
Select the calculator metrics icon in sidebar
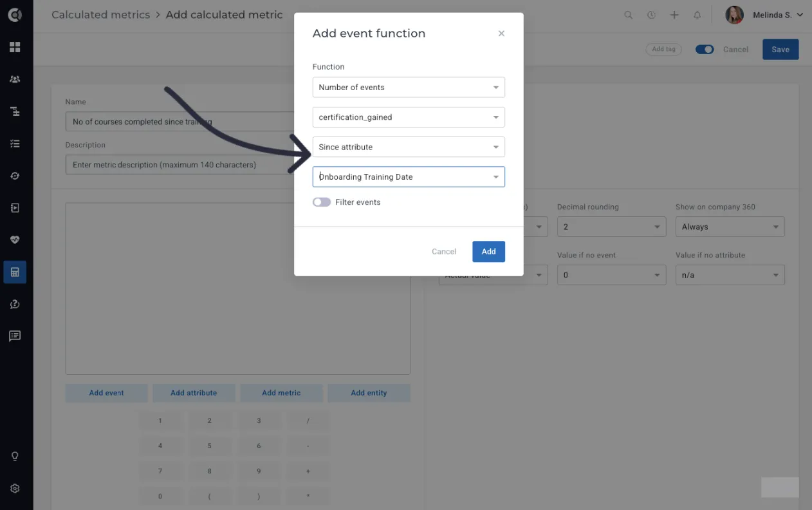(15, 272)
